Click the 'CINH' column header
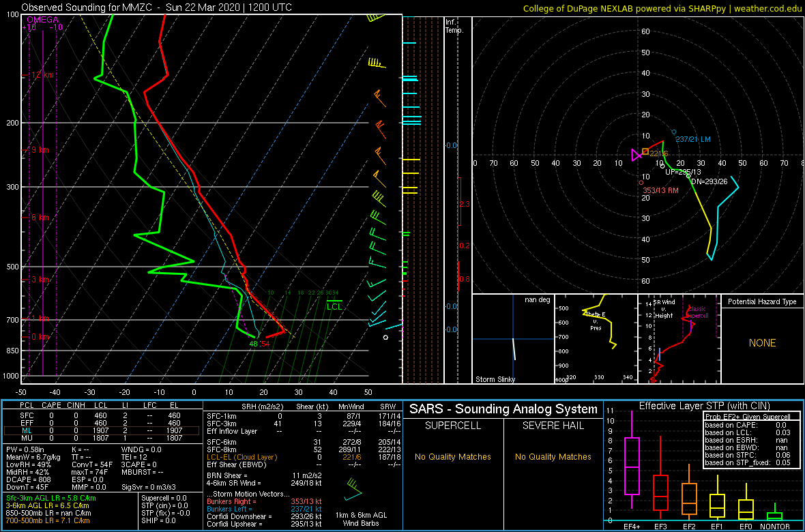Screen dimensions: 805x532 tap(76, 405)
